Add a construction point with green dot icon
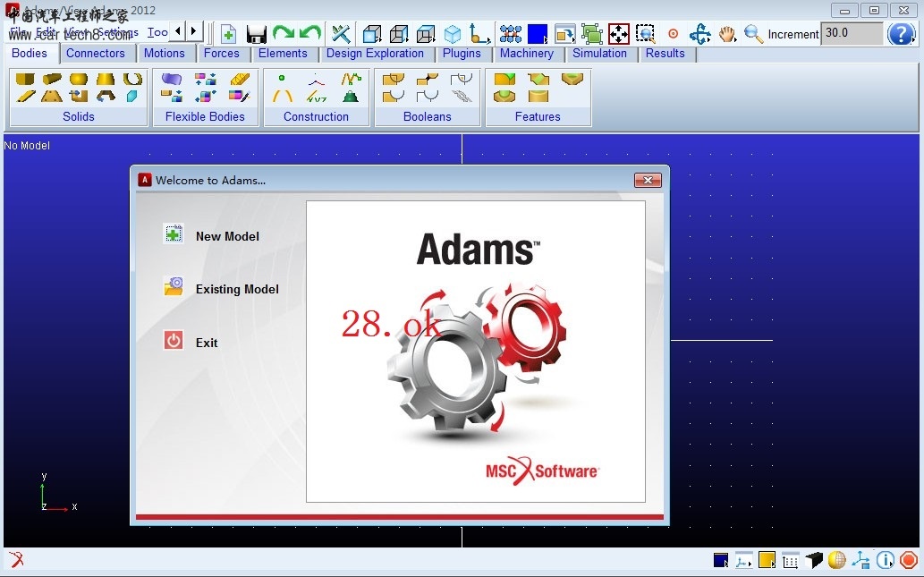 tap(282, 79)
